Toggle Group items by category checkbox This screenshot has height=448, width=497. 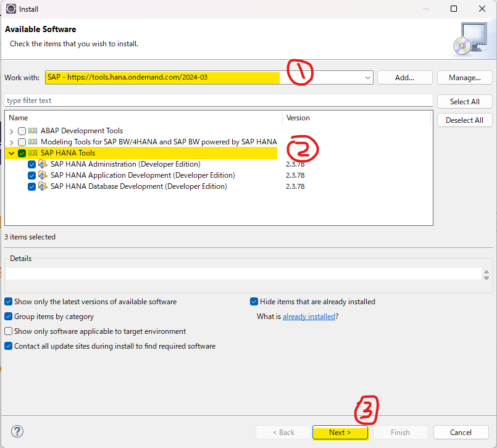[9, 316]
